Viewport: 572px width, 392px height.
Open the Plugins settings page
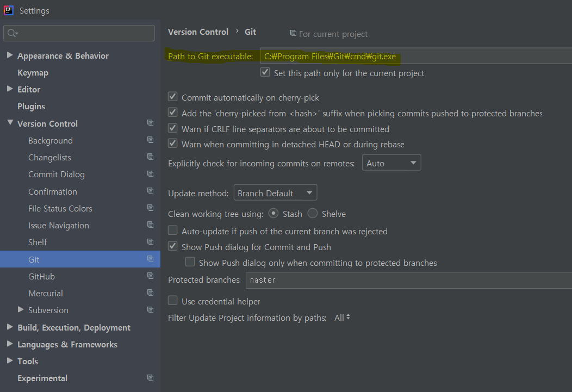32,107
